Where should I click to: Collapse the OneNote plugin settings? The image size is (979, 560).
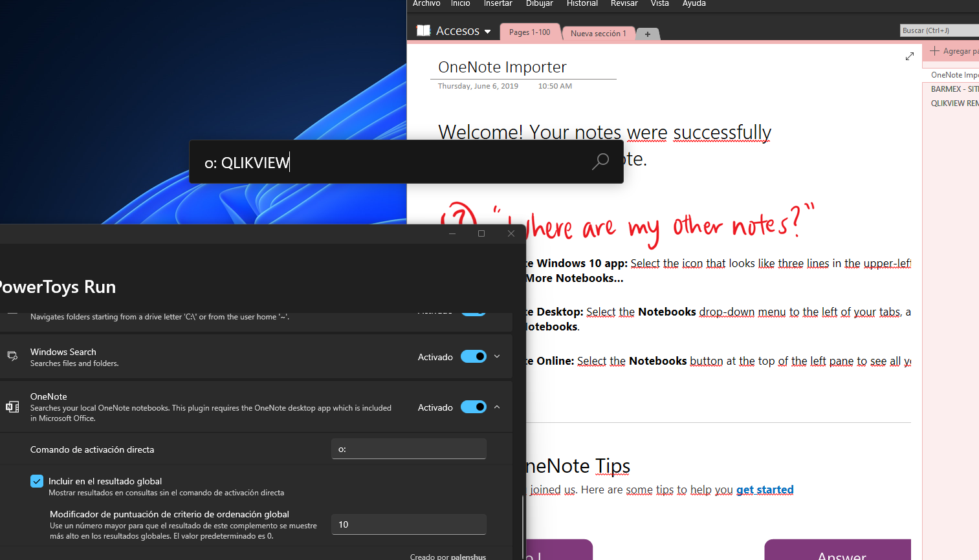[x=497, y=407]
